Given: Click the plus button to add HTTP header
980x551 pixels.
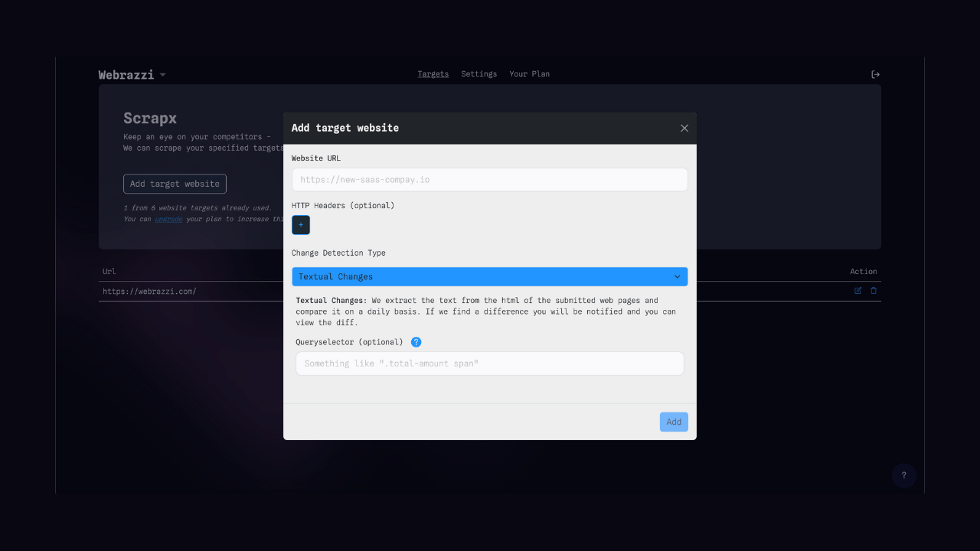Looking at the screenshot, I should point(301,225).
